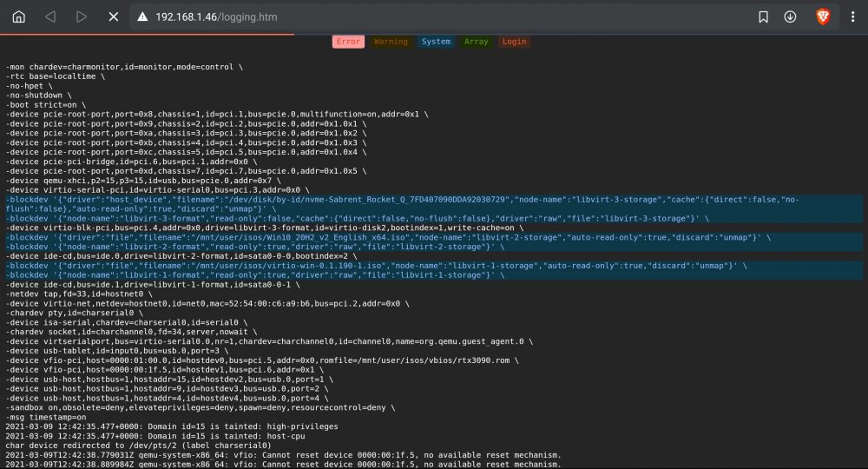
Task: Navigate back with the left arrow
Action: point(50,17)
